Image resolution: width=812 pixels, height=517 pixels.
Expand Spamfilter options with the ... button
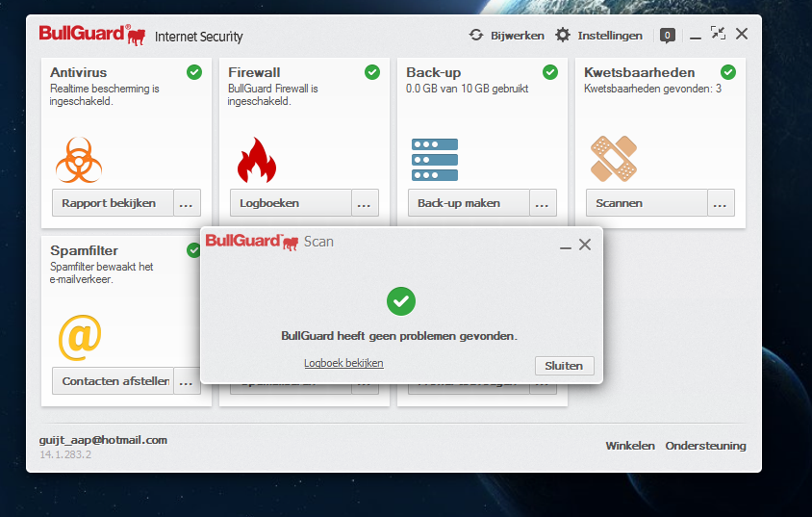click(x=187, y=380)
